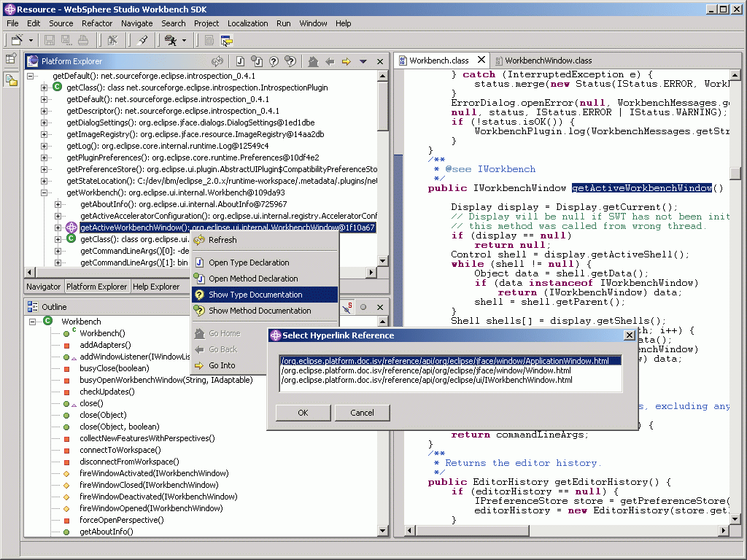Image resolution: width=747 pixels, height=560 pixels.
Task: Click Show Type Documentation question icon in toolbar
Action: click(x=274, y=61)
